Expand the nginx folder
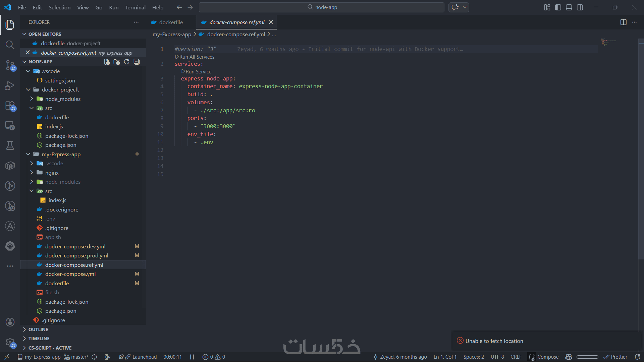Image resolution: width=644 pixels, height=362 pixels. pyautogui.click(x=52, y=173)
